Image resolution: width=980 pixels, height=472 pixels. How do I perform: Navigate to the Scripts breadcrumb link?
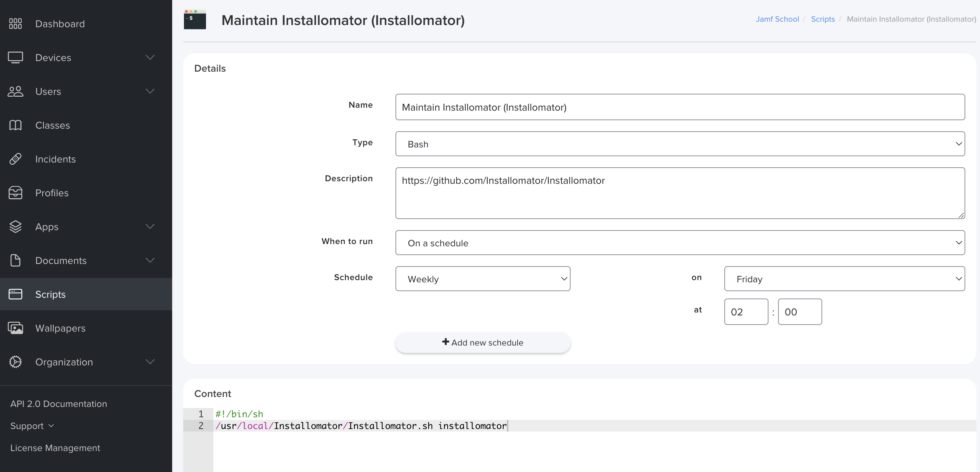coord(823,19)
